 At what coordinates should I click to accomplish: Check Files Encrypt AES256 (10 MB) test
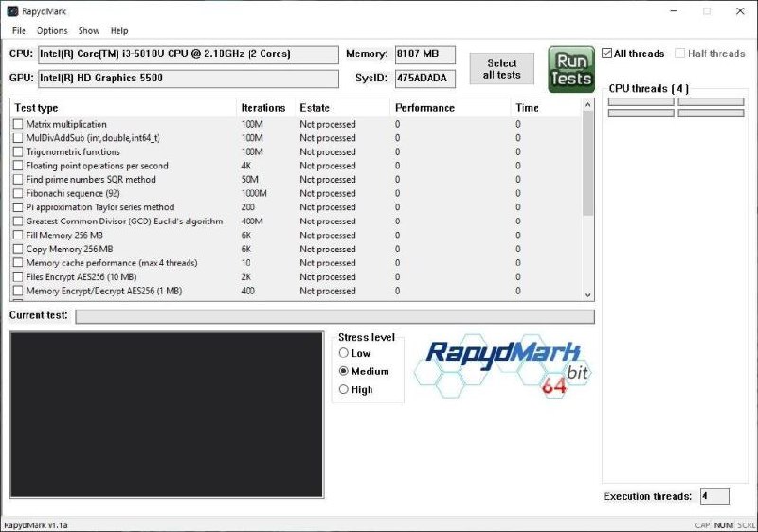pos(18,277)
